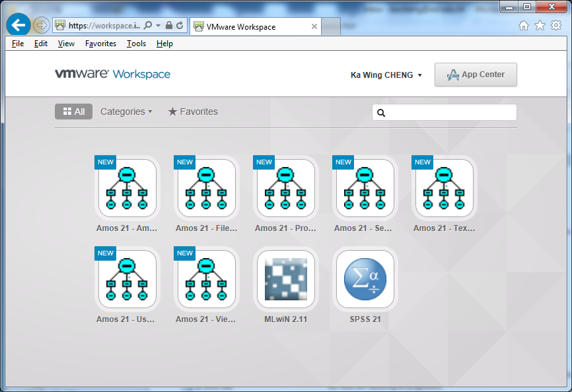Launch the Amos 21 - Pro… app icon
The image size is (572, 392).
pos(285,188)
